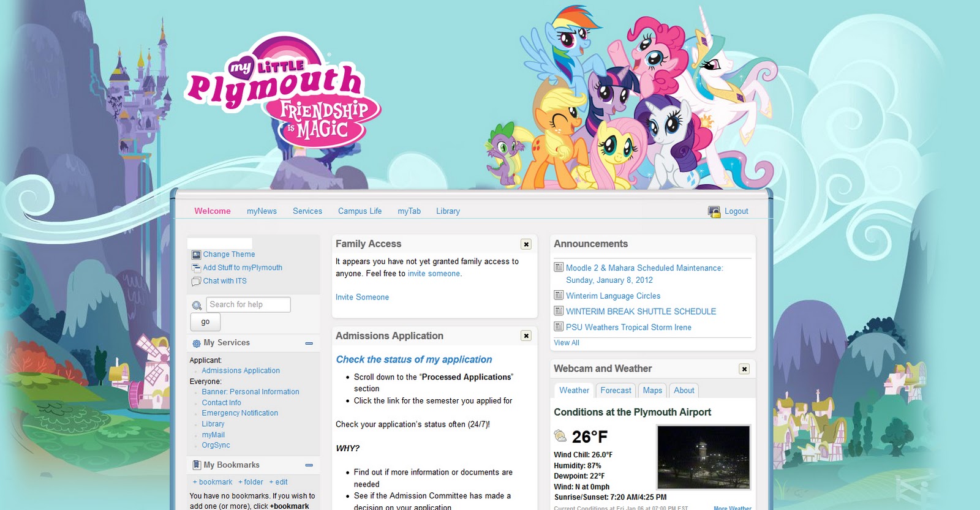Click the Winterim Language Circles document icon
Viewport: 980px width, 510px height.
[x=559, y=295]
